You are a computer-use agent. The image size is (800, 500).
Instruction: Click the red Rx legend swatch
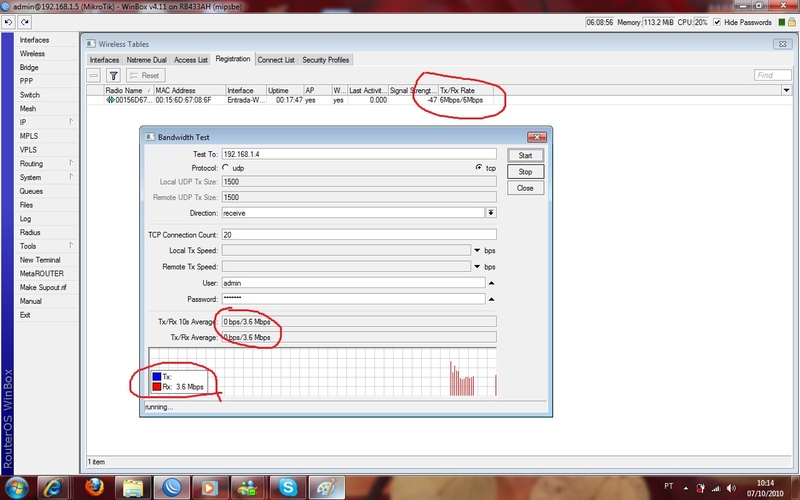[157, 387]
